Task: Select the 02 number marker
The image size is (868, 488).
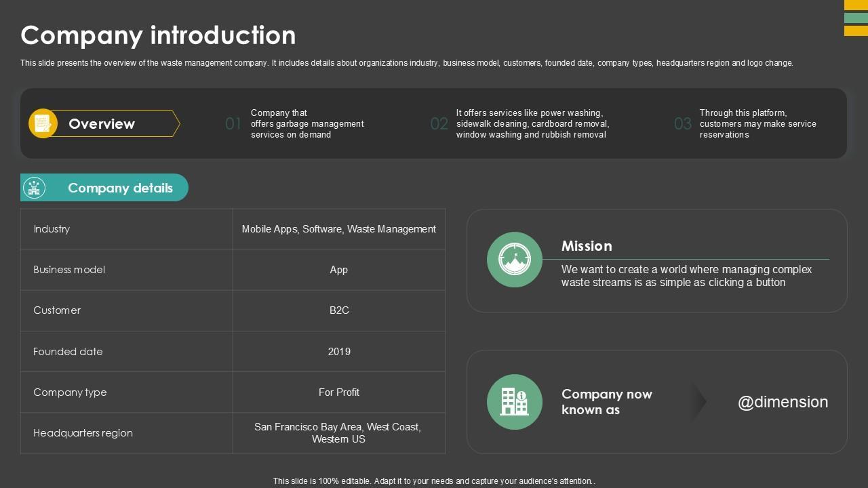Action: [439, 124]
